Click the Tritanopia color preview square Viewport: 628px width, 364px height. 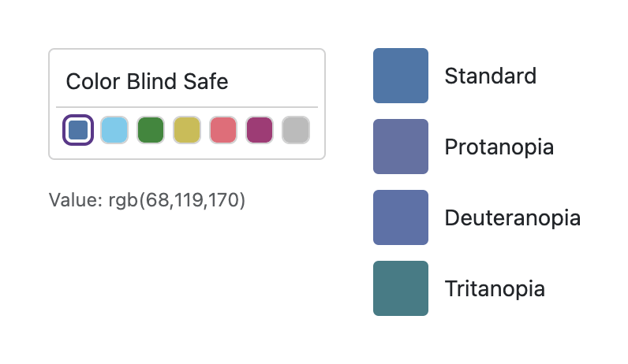click(401, 288)
